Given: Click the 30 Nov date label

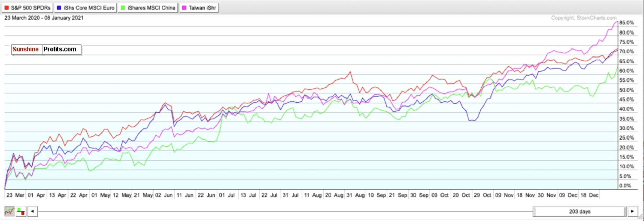Looking at the screenshot, I should click(x=547, y=195).
